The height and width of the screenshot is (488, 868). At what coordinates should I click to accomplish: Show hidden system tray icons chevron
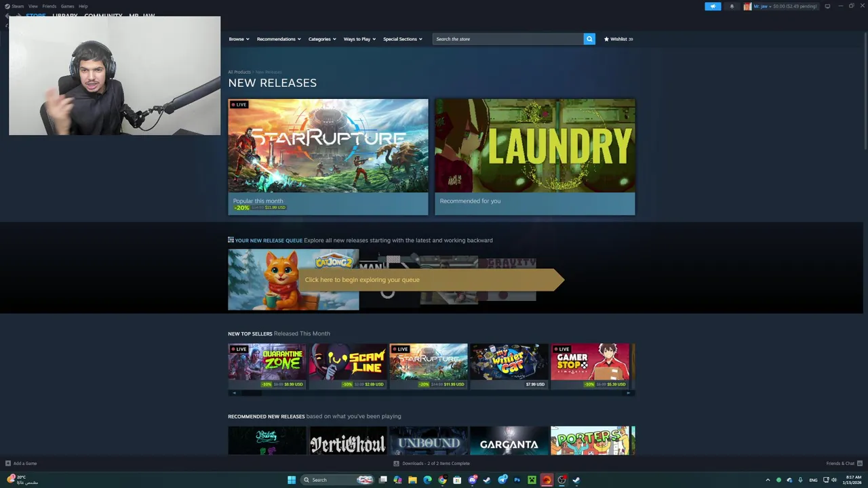tap(768, 480)
